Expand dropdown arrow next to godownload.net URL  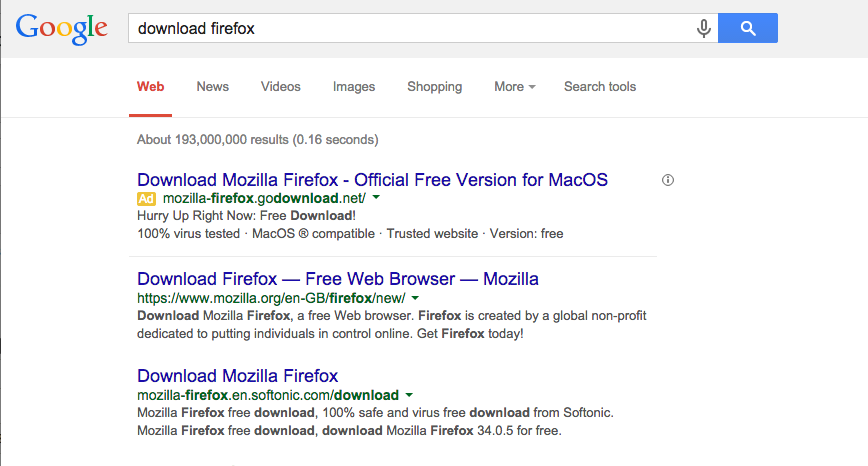tap(376, 197)
